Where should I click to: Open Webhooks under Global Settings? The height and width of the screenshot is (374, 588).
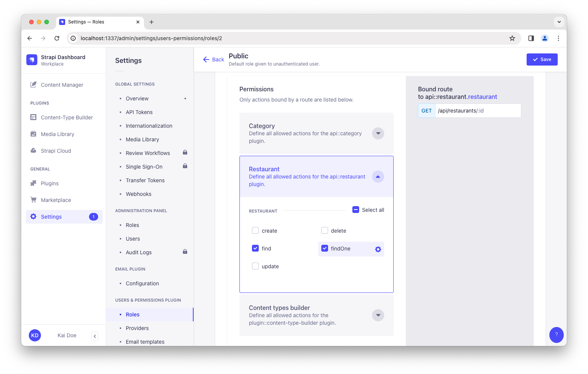click(x=138, y=194)
